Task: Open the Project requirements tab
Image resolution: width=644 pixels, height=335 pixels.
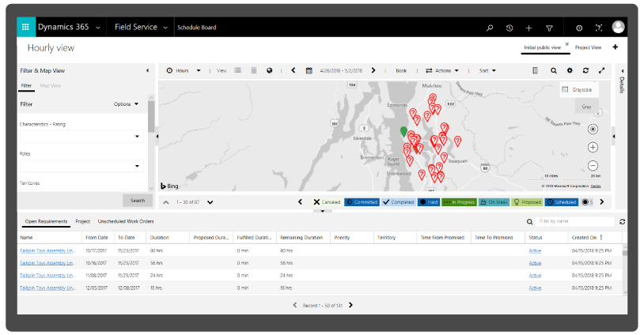Action: tap(82, 221)
